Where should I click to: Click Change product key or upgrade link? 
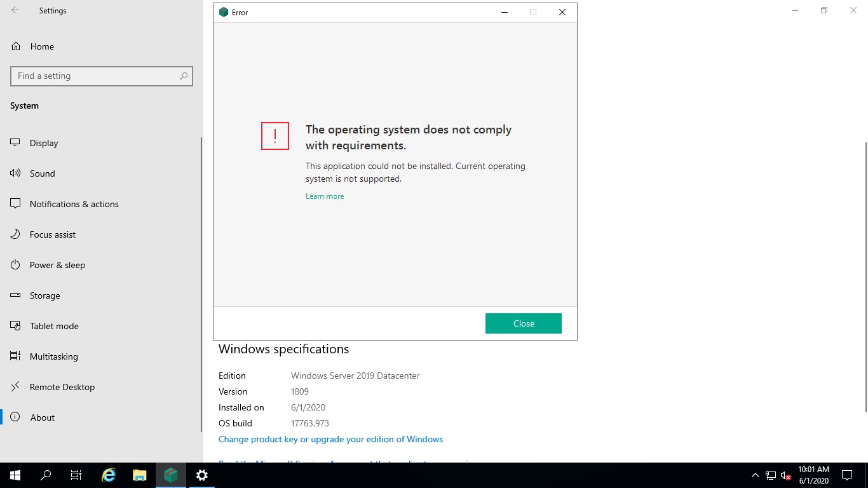(330, 439)
